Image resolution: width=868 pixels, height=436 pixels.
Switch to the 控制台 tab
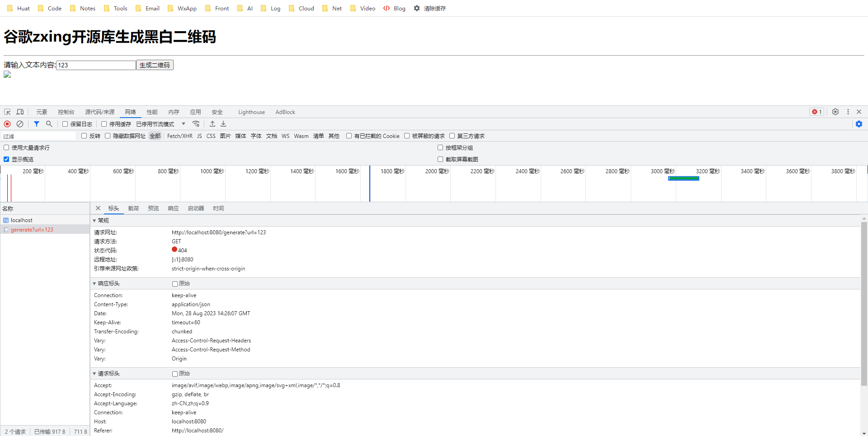tap(66, 112)
